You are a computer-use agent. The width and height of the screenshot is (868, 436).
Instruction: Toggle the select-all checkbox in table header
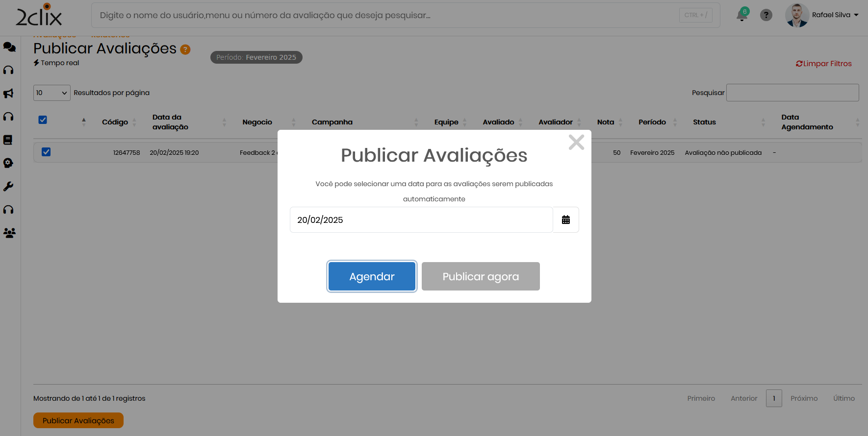pyautogui.click(x=43, y=120)
